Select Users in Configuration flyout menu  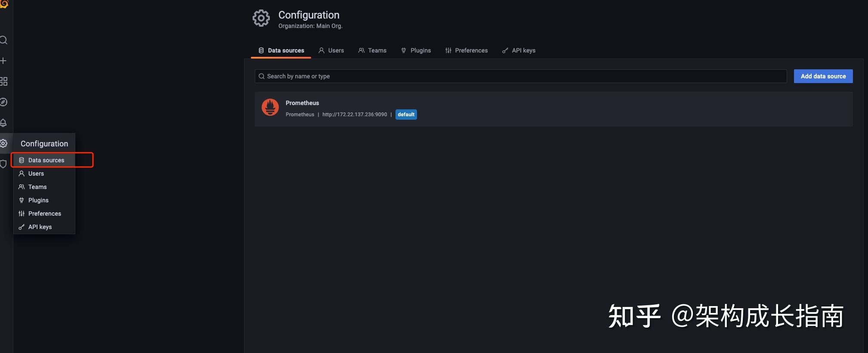[36, 173]
